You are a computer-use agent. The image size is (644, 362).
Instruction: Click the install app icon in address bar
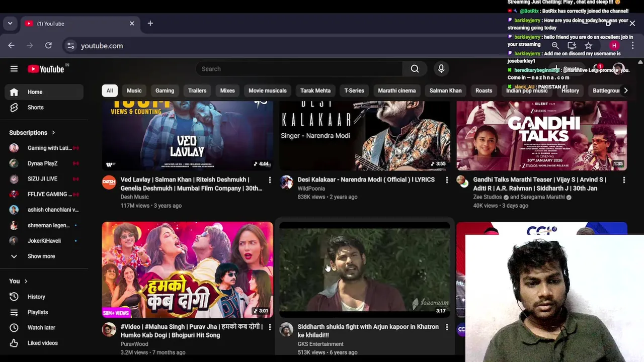click(572, 46)
